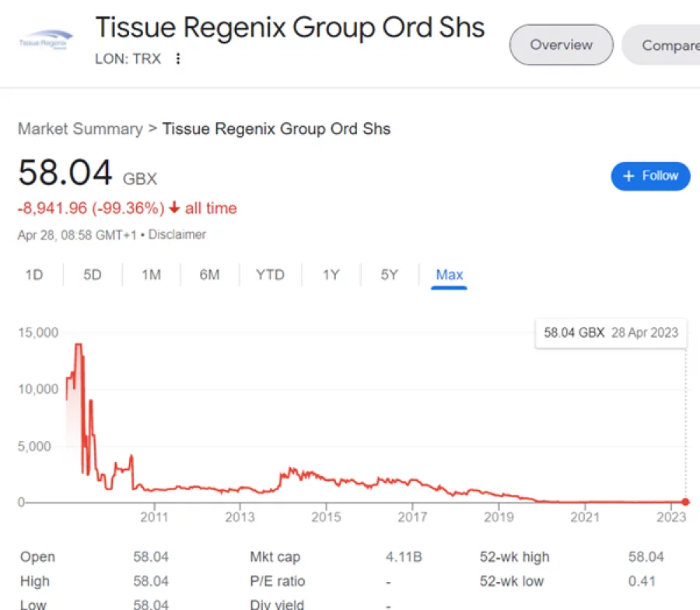Click the currently selected Max range

point(450,275)
